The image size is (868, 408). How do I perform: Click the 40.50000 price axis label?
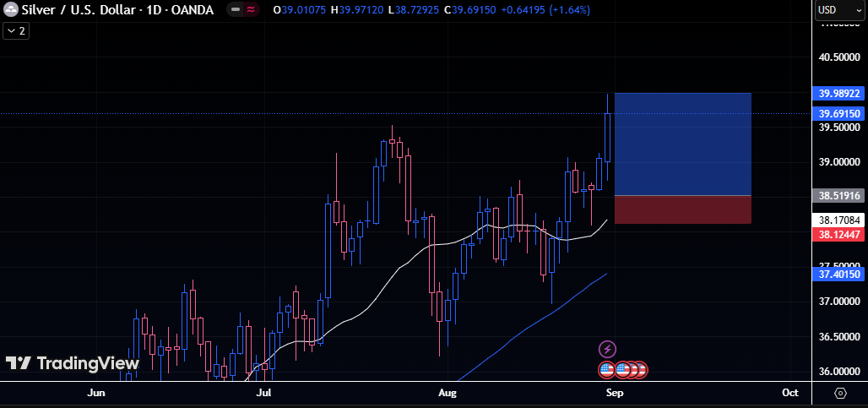[x=838, y=57]
